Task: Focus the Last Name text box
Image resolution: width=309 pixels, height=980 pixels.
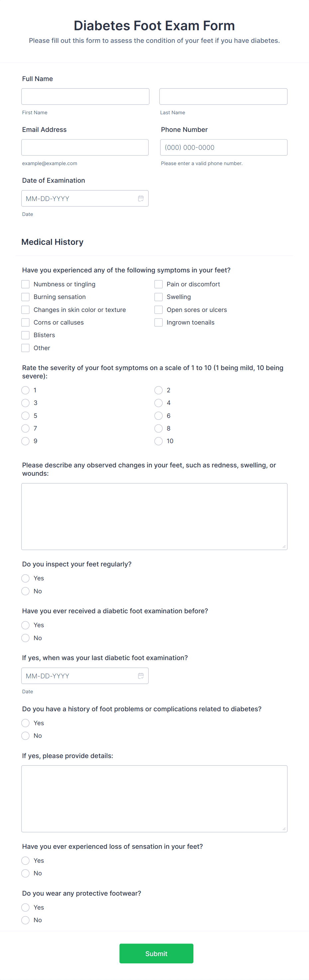Action: coord(223,97)
